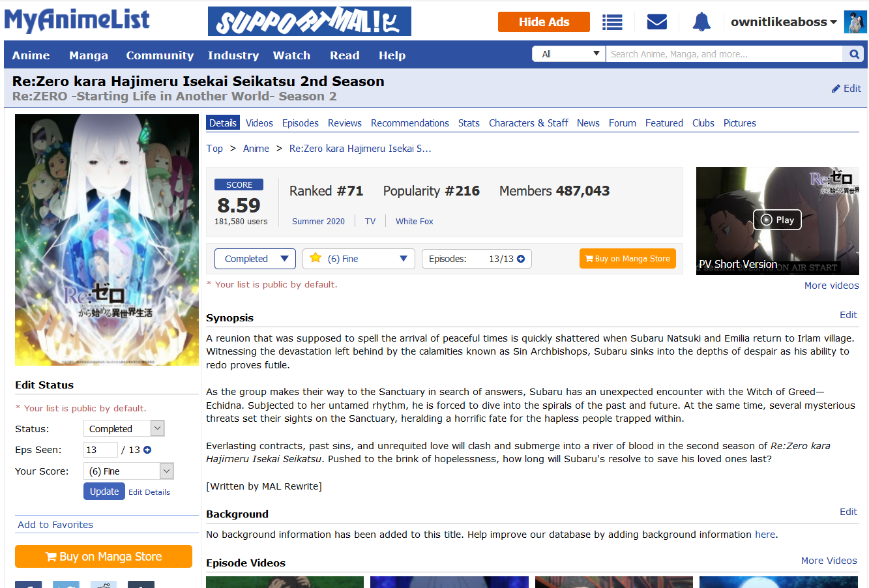Viewport: 869px width, 588px height.
Task: Click the search magnifier button
Action: (854, 54)
